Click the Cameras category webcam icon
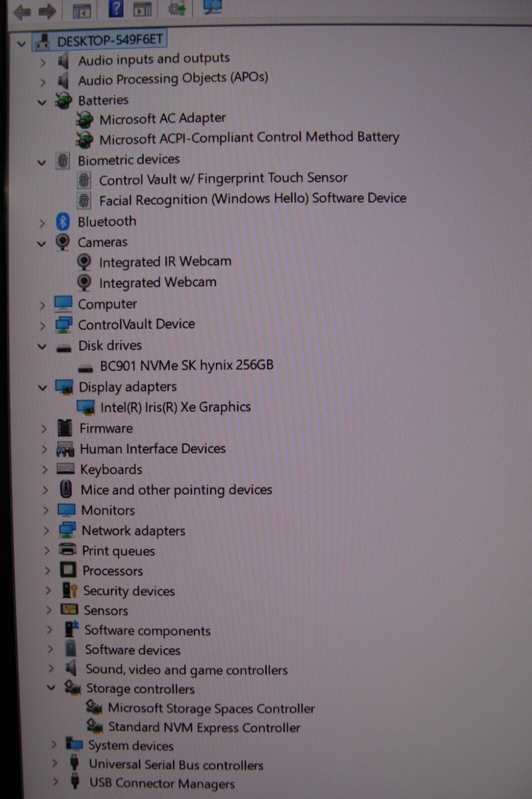Image resolution: width=532 pixels, height=799 pixels. (63, 242)
